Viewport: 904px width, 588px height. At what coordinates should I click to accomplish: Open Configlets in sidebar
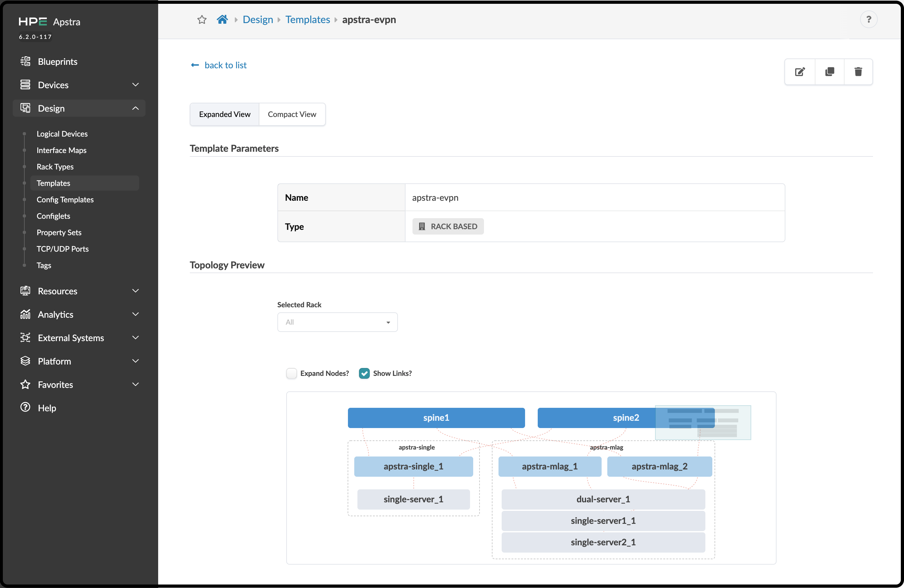[53, 216]
